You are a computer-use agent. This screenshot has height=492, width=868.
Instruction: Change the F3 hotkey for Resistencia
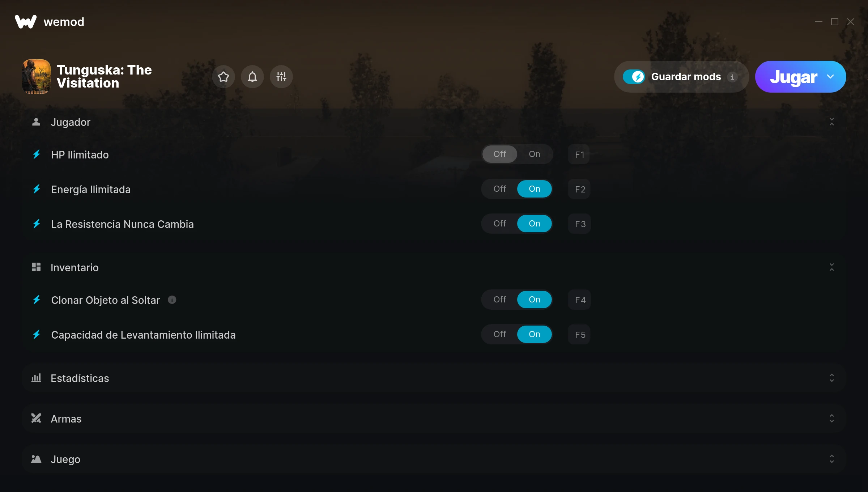click(x=580, y=224)
